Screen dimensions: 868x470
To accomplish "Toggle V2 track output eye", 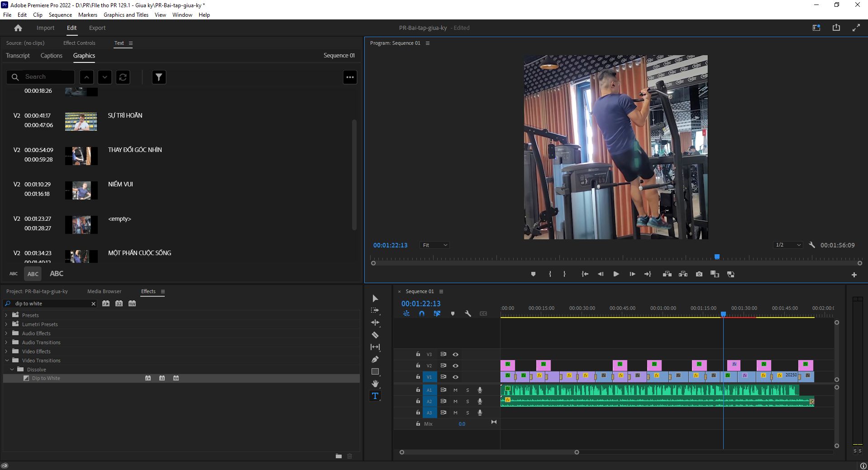I will [x=456, y=366].
